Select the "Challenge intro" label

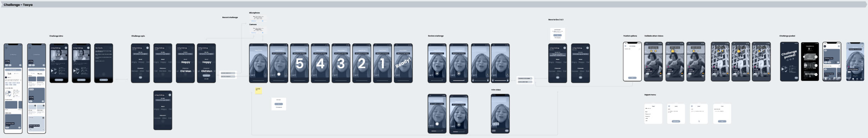(56, 36)
